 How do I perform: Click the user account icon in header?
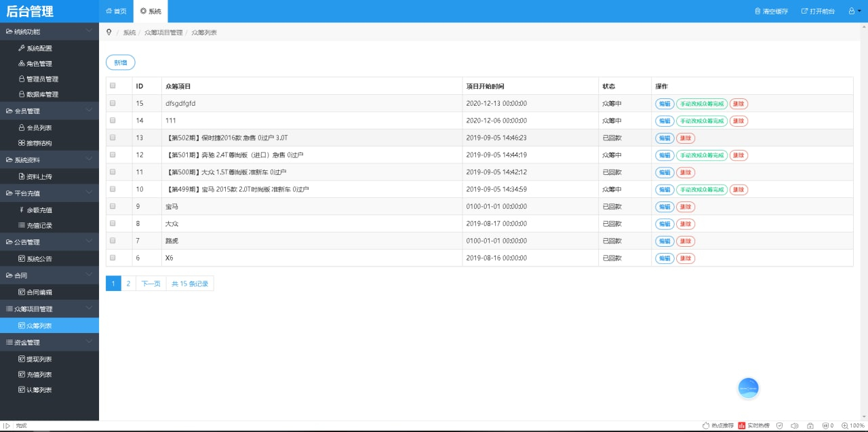(x=851, y=11)
